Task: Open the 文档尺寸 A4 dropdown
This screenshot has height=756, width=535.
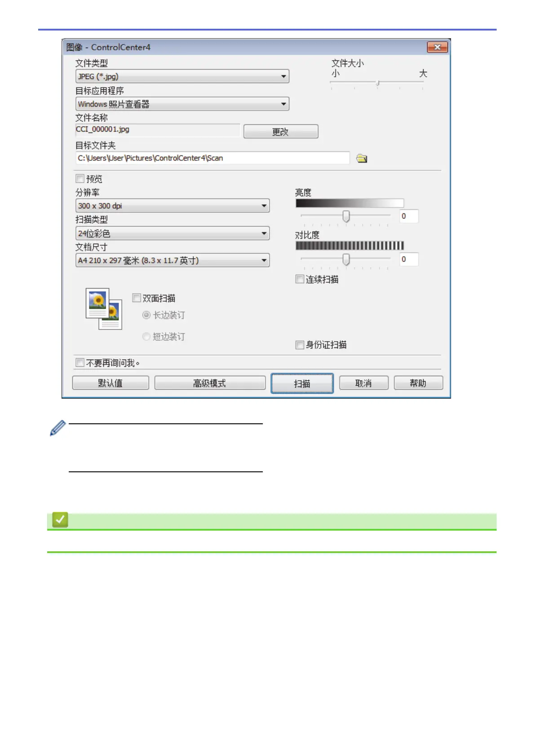Action: 172,260
